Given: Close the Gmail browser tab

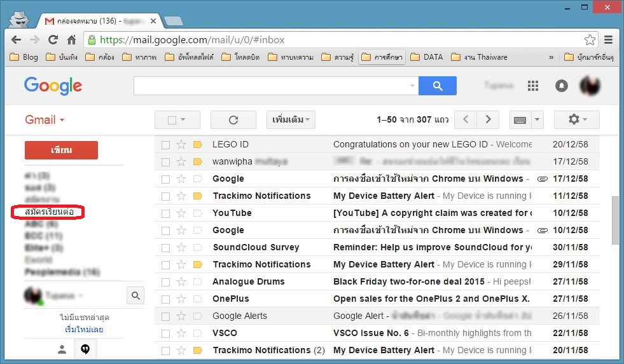Looking at the screenshot, I should [x=153, y=21].
